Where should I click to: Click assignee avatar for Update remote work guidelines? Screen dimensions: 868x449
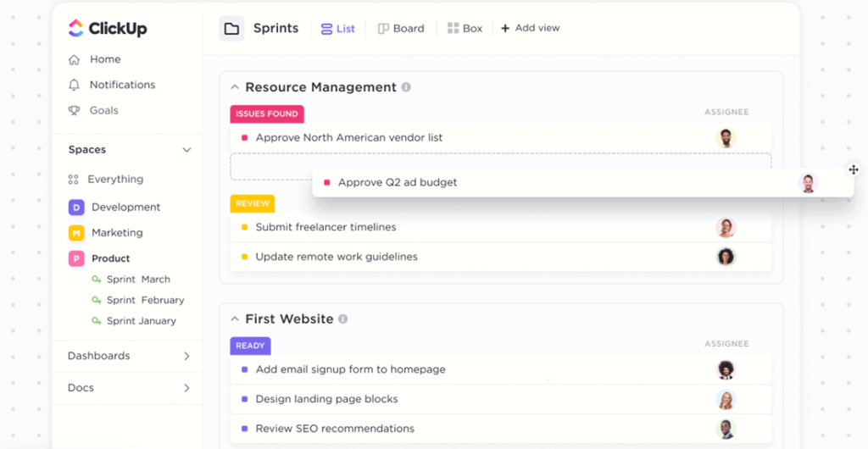(726, 257)
